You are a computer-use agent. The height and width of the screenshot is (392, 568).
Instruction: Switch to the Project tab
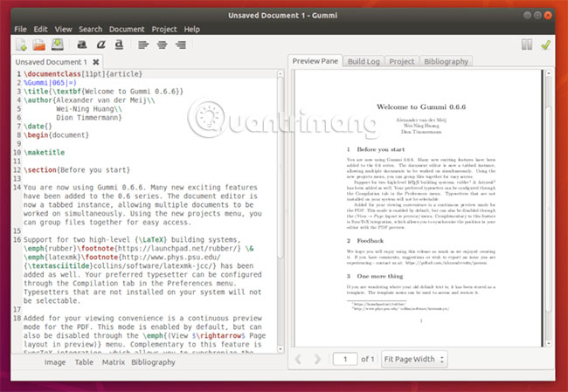pyautogui.click(x=402, y=61)
